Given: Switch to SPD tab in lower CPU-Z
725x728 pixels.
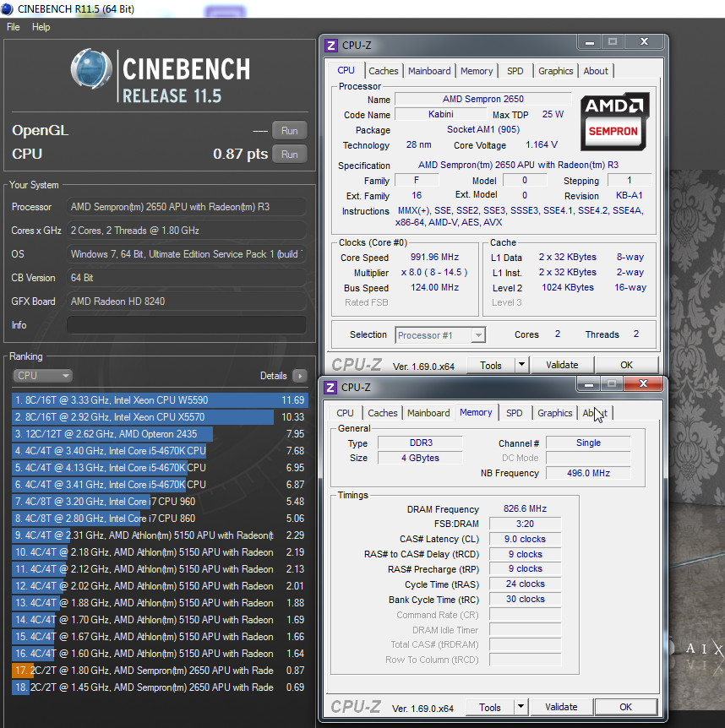Looking at the screenshot, I should [x=514, y=413].
